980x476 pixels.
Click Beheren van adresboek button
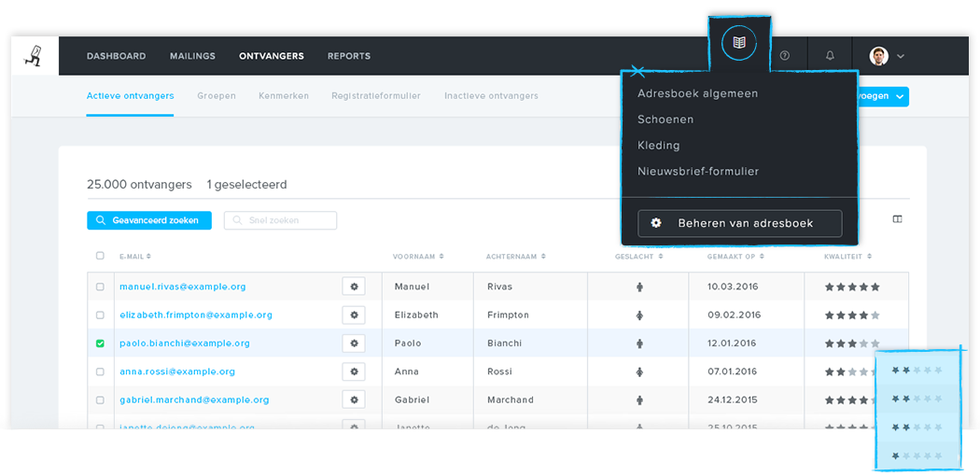click(x=739, y=223)
